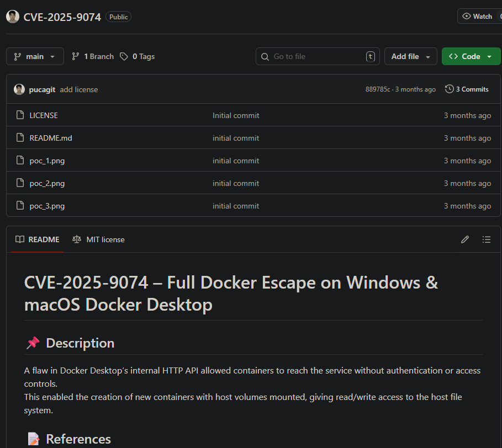The image size is (502, 448).
Task: Click the repository owner avatar icon
Action: click(13, 17)
